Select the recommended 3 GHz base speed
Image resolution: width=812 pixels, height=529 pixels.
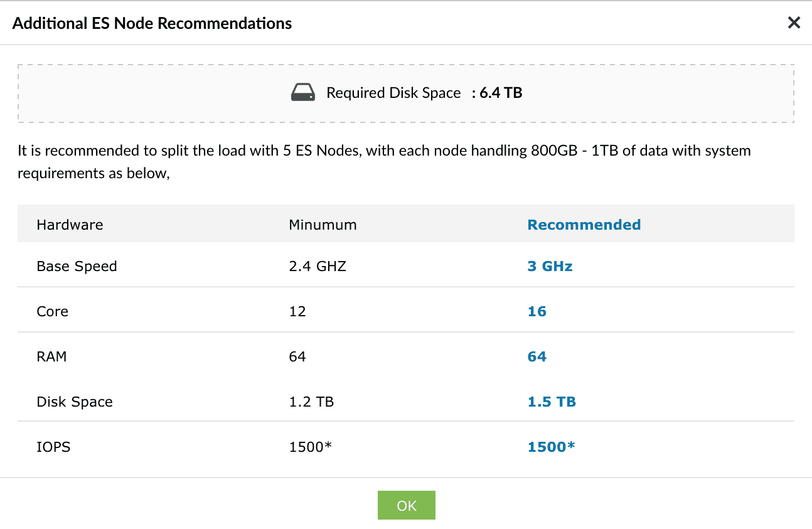[550, 266]
